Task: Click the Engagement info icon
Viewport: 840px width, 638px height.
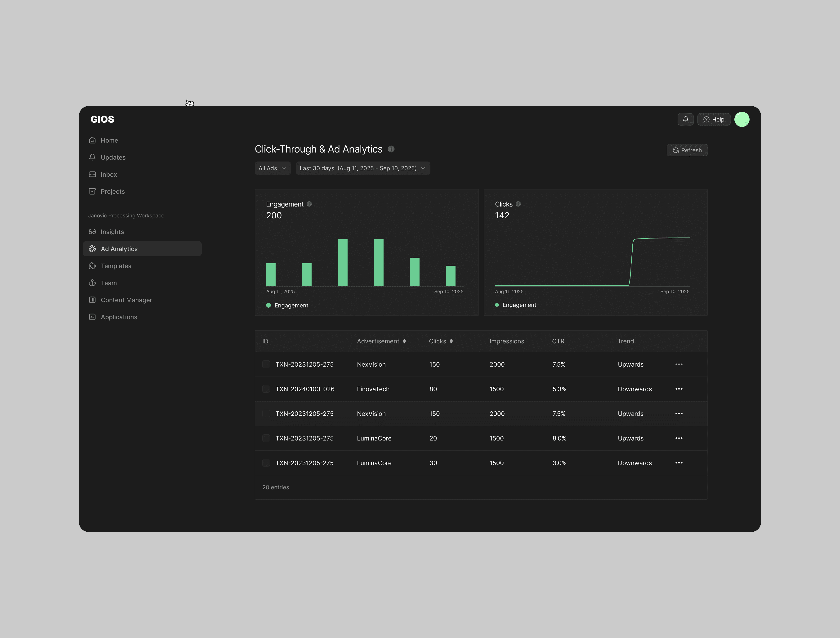Action: 309,204
